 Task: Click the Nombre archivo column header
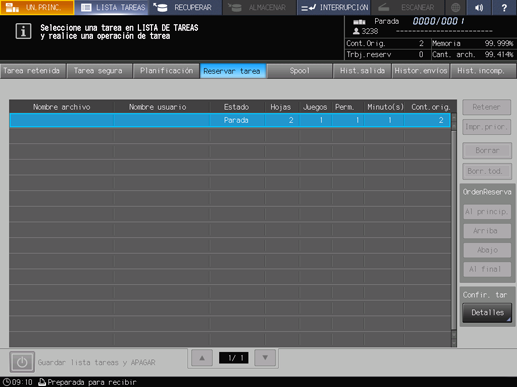tap(62, 107)
